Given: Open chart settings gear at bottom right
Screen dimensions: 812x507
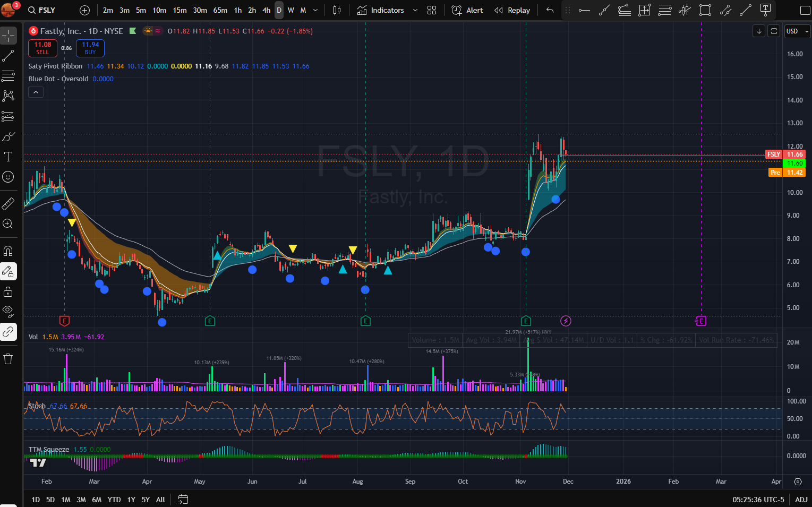Looking at the screenshot, I should pos(798,482).
